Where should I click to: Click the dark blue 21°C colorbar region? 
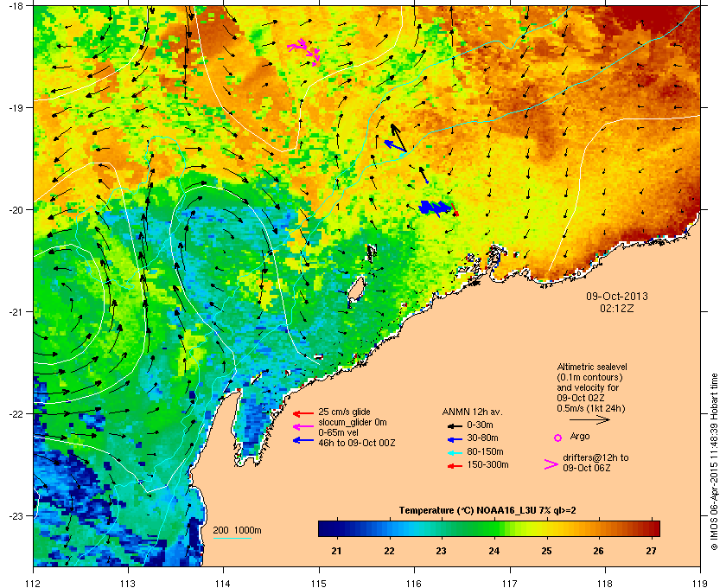click(336, 528)
